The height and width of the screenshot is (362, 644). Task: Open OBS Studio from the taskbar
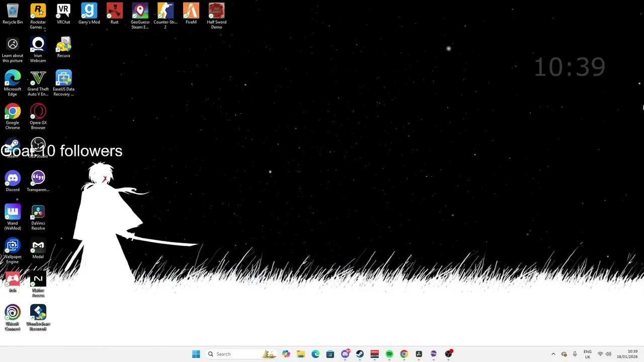pyautogui.click(x=448, y=354)
